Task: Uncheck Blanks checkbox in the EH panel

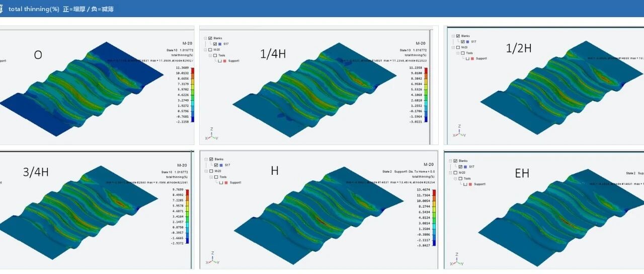Action: [x=455, y=161]
